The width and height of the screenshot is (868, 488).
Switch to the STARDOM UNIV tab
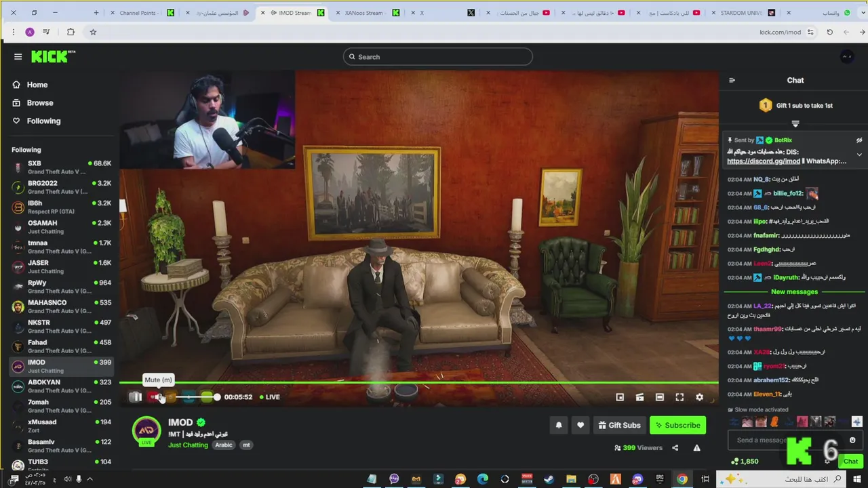pos(744,13)
